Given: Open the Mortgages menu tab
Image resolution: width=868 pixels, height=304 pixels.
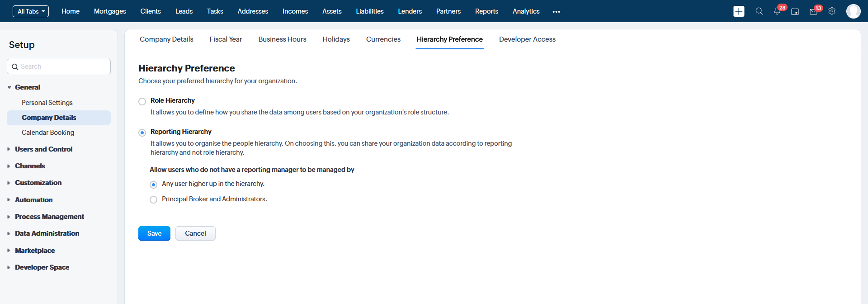Looking at the screenshot, I should pyautogui.click(x=110, y=11).
